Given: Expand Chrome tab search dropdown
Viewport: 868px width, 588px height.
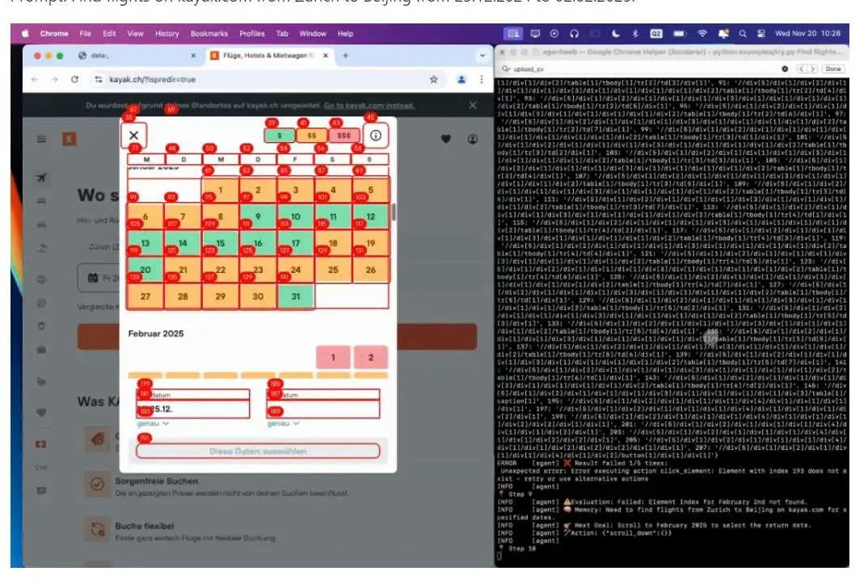Looking at the screenshot, I should coord(482,56).
